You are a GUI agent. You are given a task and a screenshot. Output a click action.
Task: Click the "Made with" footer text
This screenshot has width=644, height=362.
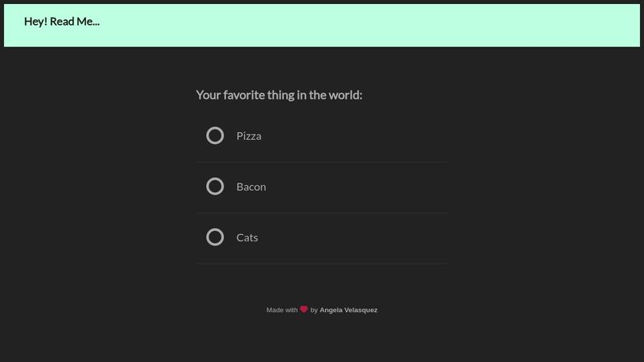(282, 310)
